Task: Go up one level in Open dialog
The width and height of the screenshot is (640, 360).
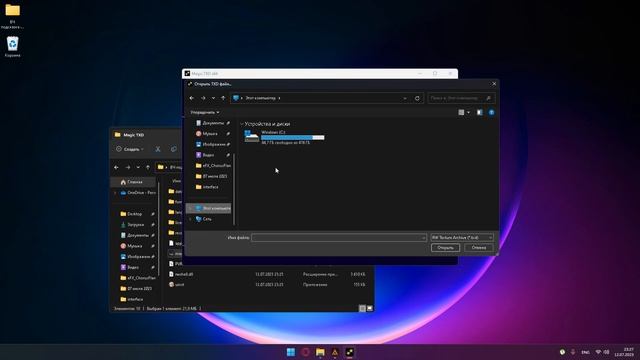Action: [x=223, y=98]
